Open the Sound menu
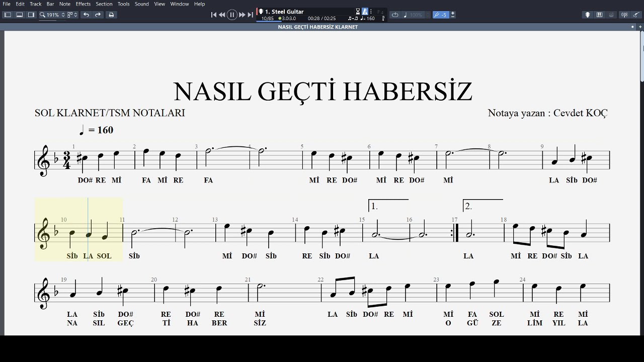Viewport: 644px width, 362px height. (x=142, y=4)
